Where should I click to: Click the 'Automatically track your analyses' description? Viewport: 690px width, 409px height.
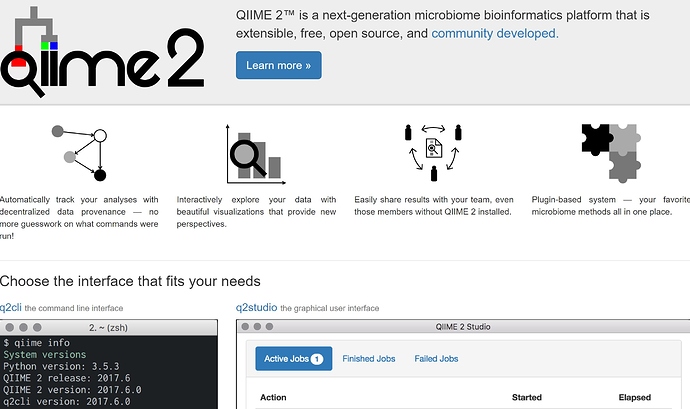click(x=79, y=217)
